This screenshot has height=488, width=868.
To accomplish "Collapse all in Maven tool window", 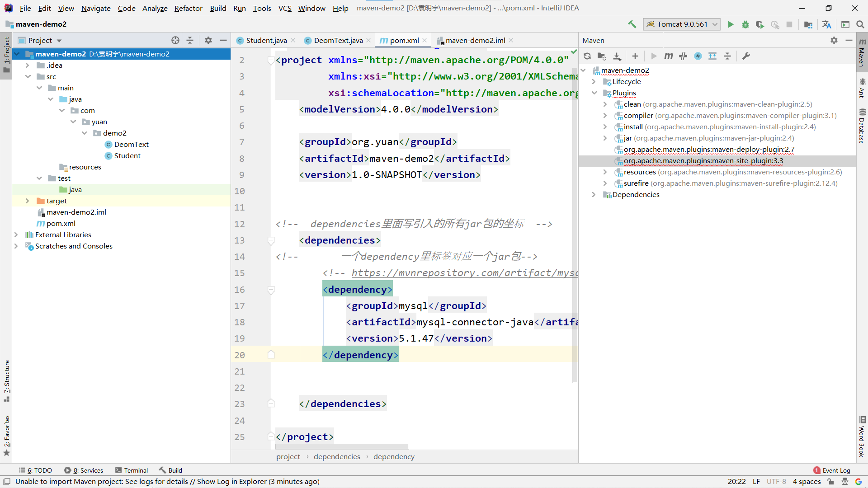I will (x=727, y=56).
